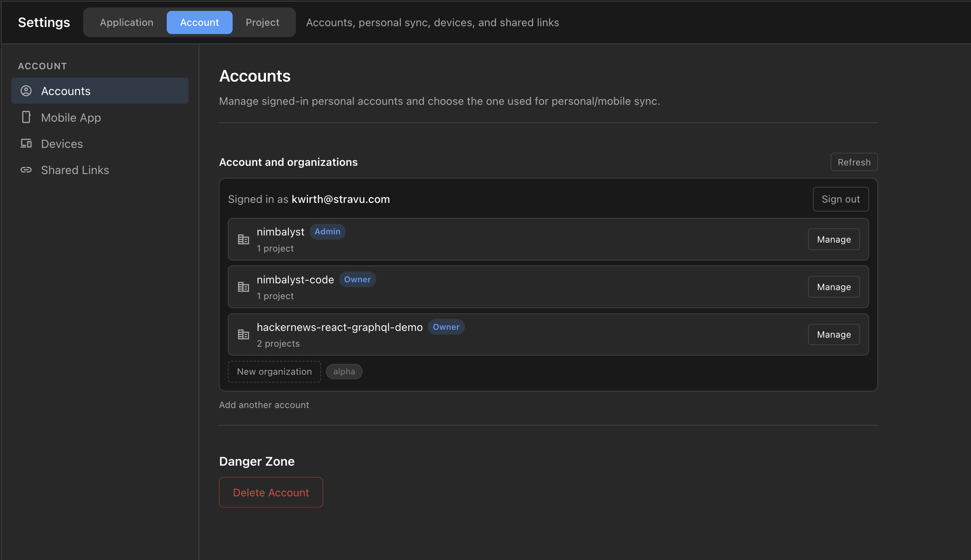The width and height of the screenshot is (971, 560).
Task: Click the building icon beside hackernews-react-graphql-demo
Action: tap(243, 335)
